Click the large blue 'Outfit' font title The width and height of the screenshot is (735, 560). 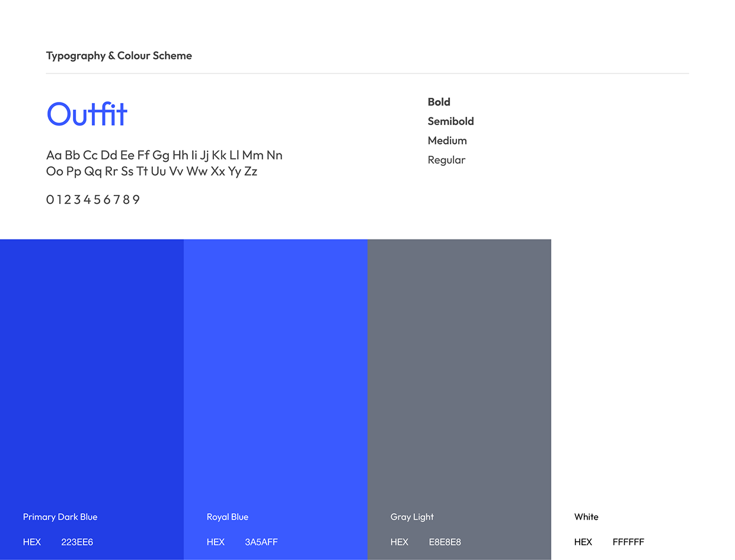87,114
